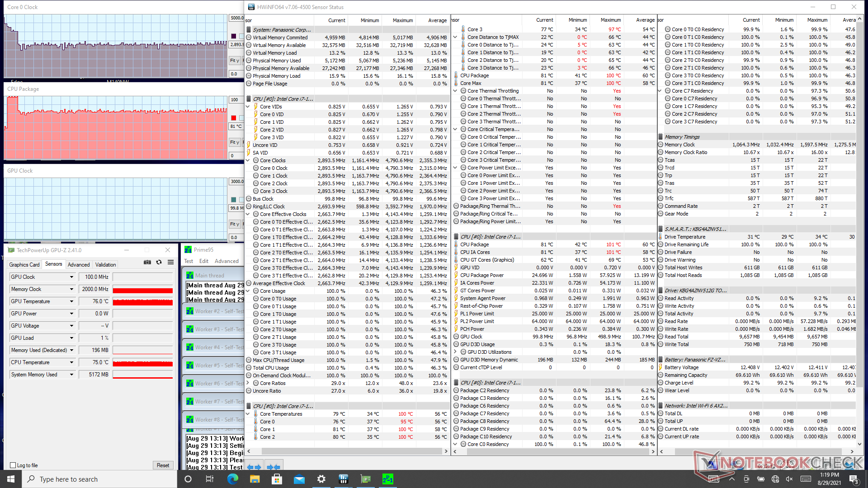The width and height of the screenshot is (868, 488).
Task: Collapse the Core VIDs sensor group
Action: click(x=248, y=107)
